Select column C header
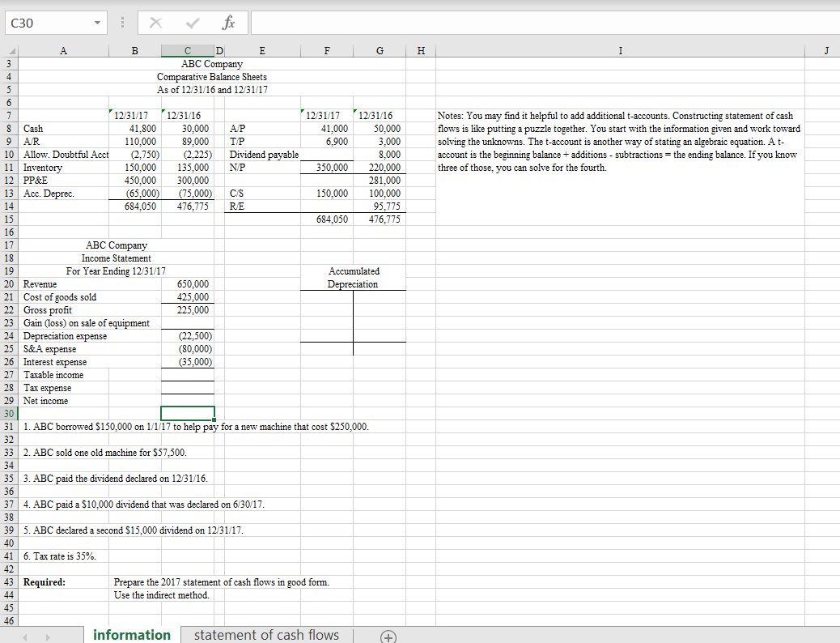Screen dimensions: 840x643 click(x=188, y=51)
